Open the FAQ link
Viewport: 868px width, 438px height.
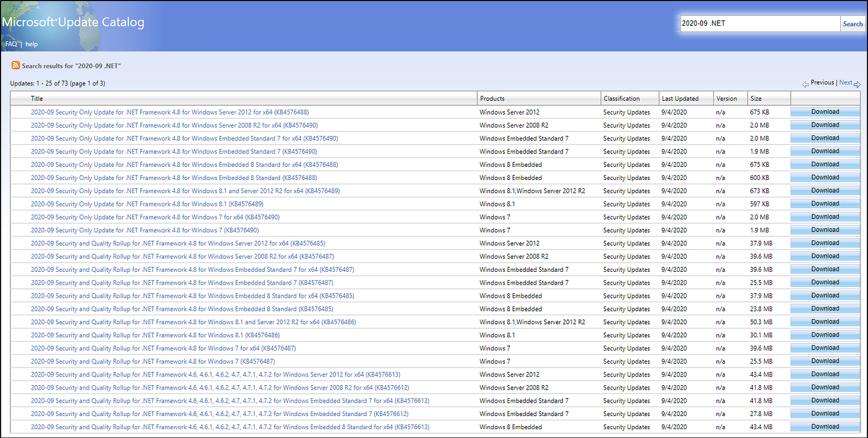point(11,44)
